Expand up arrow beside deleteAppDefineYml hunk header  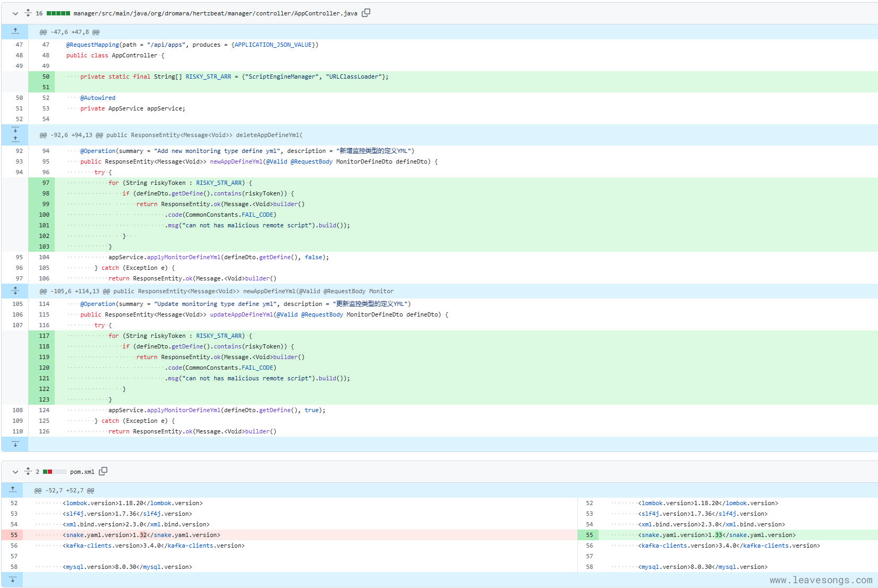15,140
